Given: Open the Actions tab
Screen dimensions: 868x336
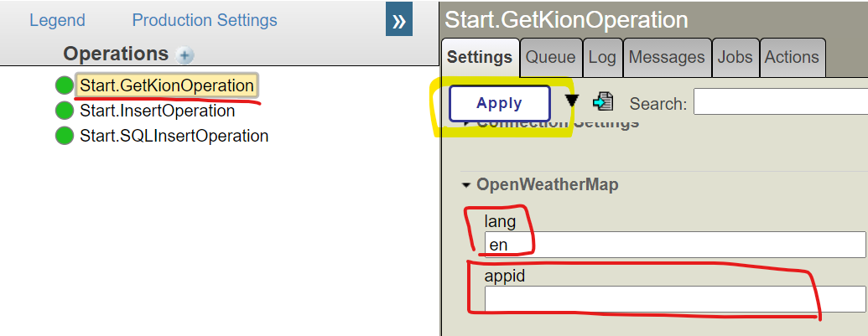Looking at the screenshot, I should coord(791,58).
